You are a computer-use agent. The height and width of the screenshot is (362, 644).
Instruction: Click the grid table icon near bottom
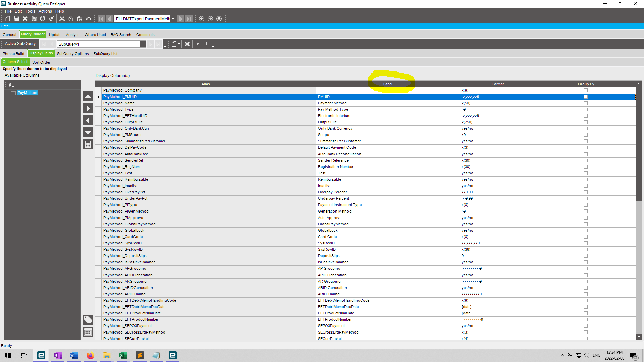pos(88,332)
